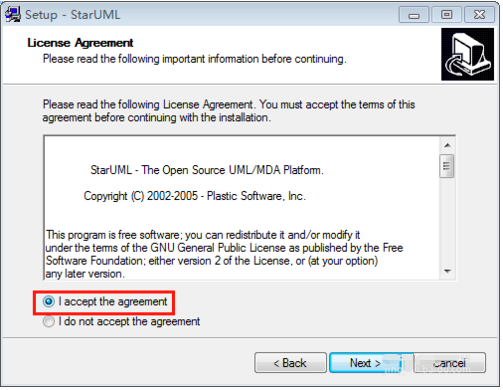Screen dimensions: 503x390
Task: Cancel the StarUML setup
Action: pyautogui.click(x=449, y=363)
